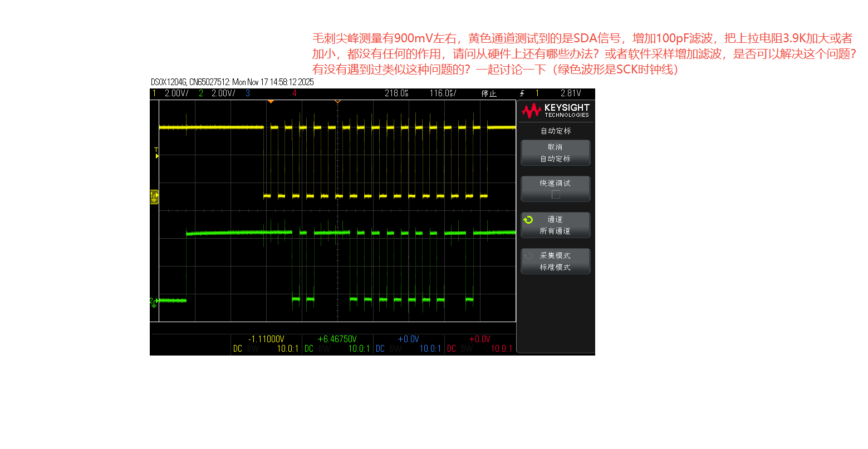This screenshot has width=868, height=449.
Task: Click the solid orange trigger position marker
Action: (271, 102)
